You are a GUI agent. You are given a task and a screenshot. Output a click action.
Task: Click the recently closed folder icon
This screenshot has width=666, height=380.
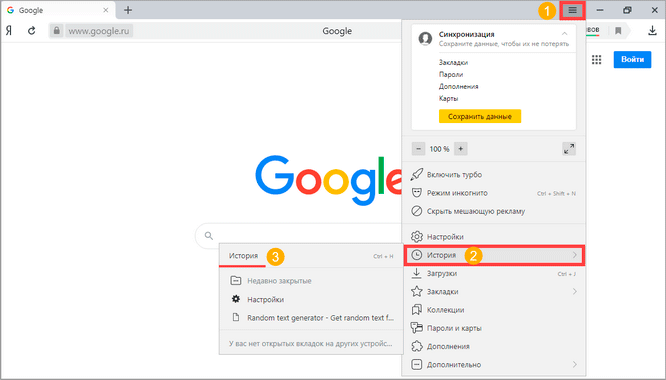click(x=235, y=280)
